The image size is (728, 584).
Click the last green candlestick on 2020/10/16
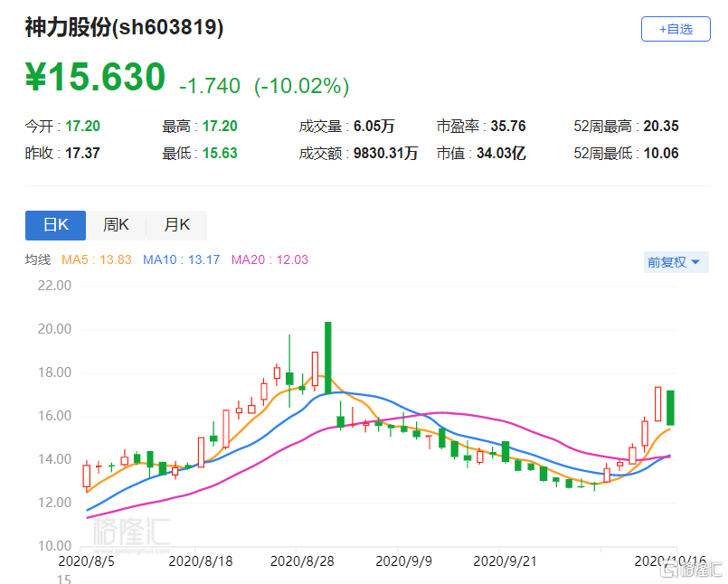pos(671,407)
